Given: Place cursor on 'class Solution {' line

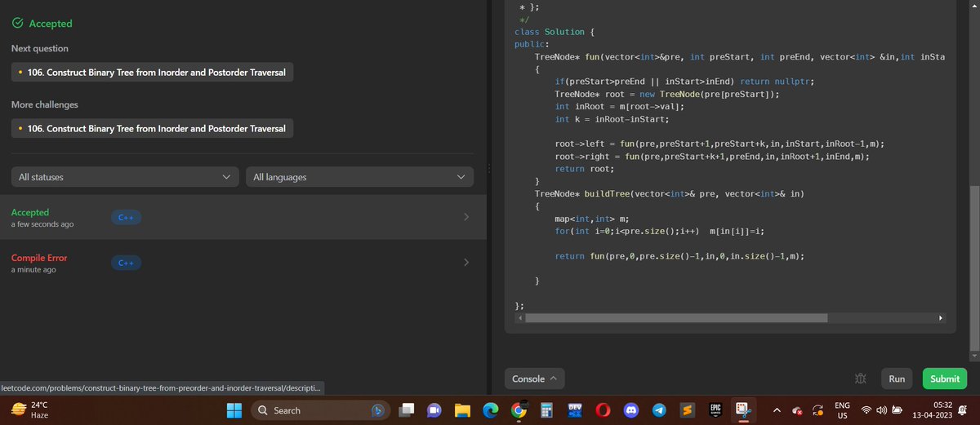Looking at the screenshot, I should 555,32.
